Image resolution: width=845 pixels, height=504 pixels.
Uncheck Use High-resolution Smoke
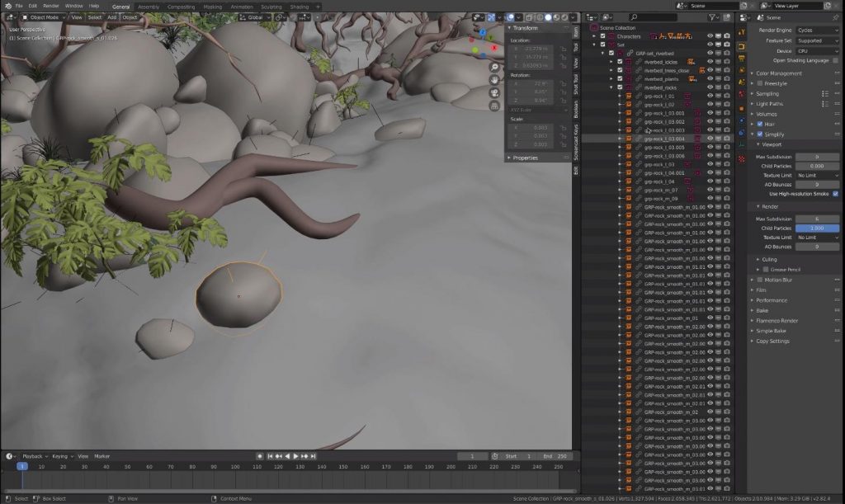pyautogui.click(x=835, y=193)
